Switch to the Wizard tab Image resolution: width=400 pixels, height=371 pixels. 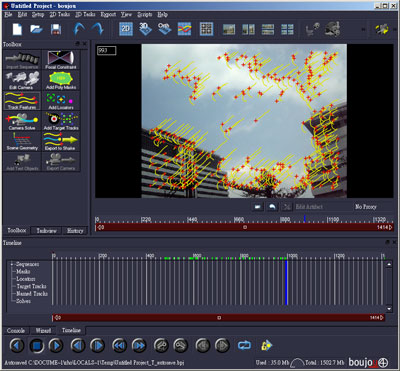point(43,331)
